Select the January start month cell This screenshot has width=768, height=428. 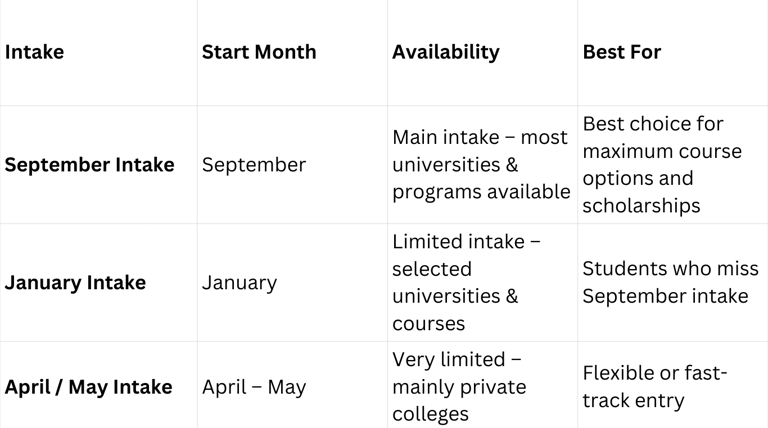pos(239,283)
